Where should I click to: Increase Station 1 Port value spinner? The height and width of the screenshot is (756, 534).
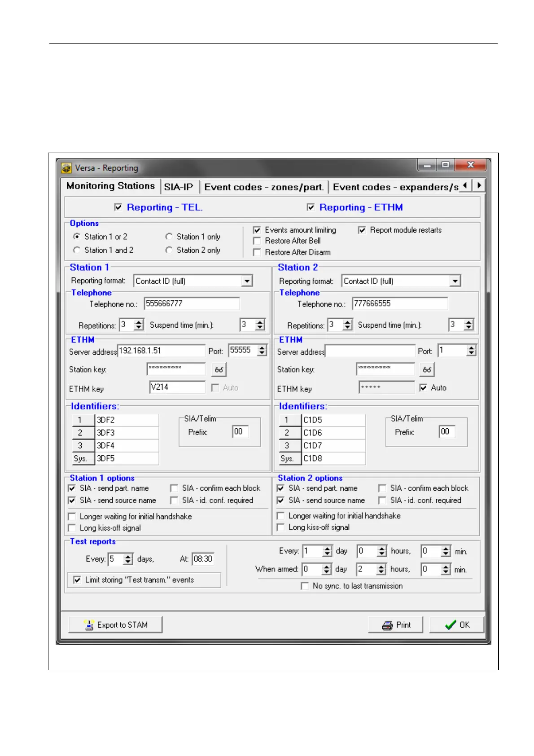click(263, 348)
